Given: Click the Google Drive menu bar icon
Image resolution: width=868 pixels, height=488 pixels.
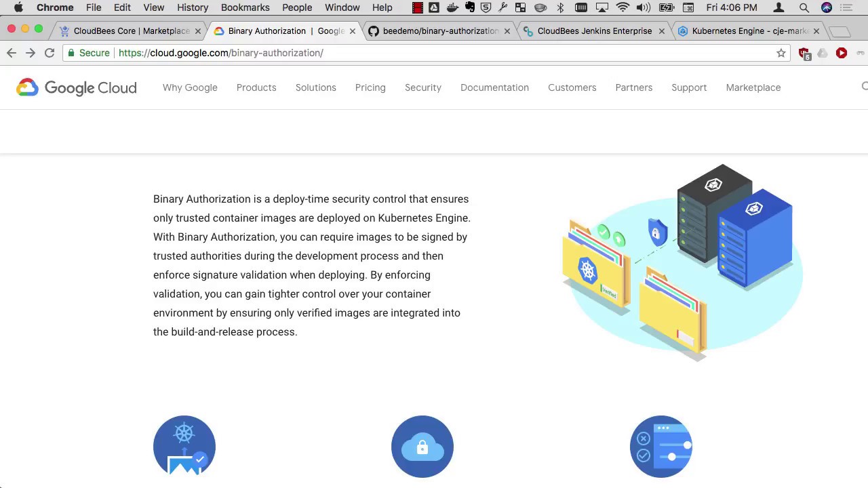Looking at the screenshot, I should 434,7.
